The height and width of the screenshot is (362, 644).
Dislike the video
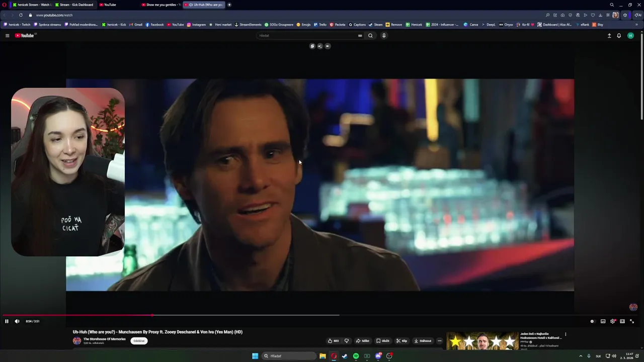point(346,341)
